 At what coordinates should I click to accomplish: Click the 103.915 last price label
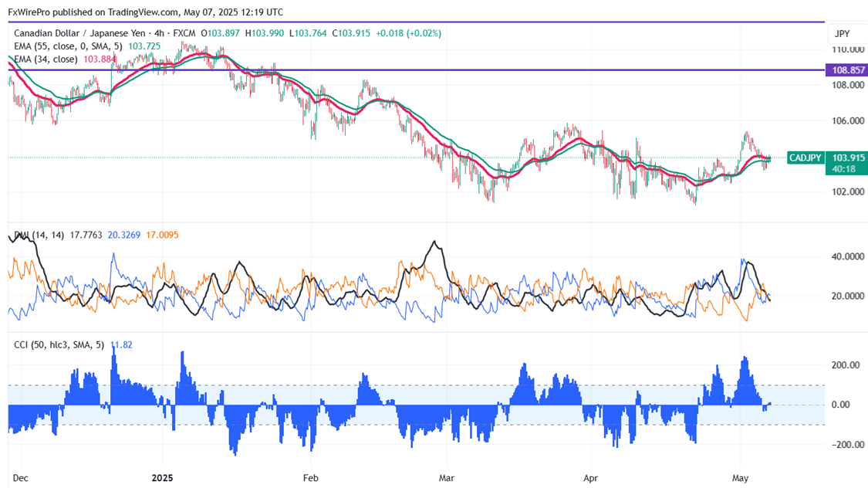(x=848, y=158)
